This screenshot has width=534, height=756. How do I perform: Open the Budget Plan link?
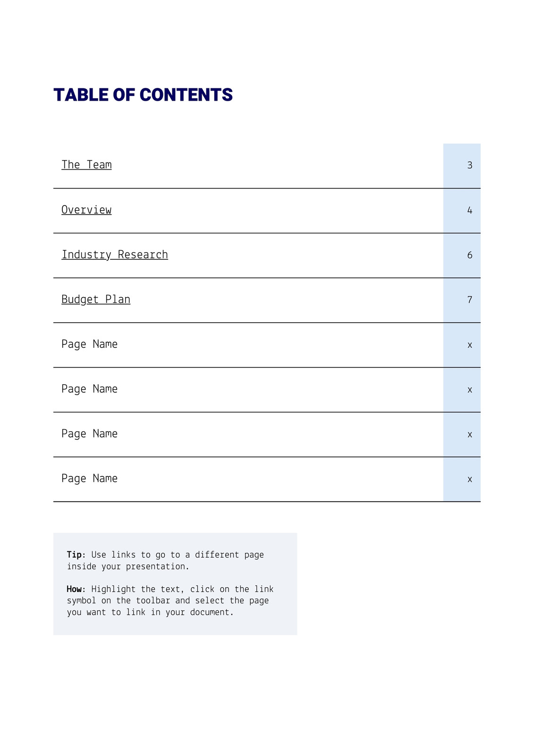coord(96,300)
